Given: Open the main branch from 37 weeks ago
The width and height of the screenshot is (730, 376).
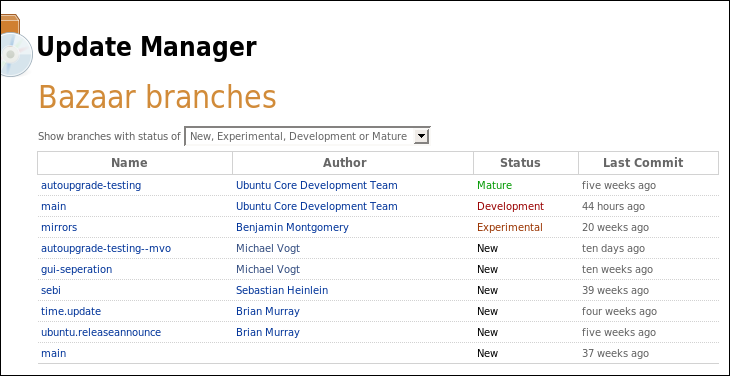Looking at the screenshot, I should (54, 353).
